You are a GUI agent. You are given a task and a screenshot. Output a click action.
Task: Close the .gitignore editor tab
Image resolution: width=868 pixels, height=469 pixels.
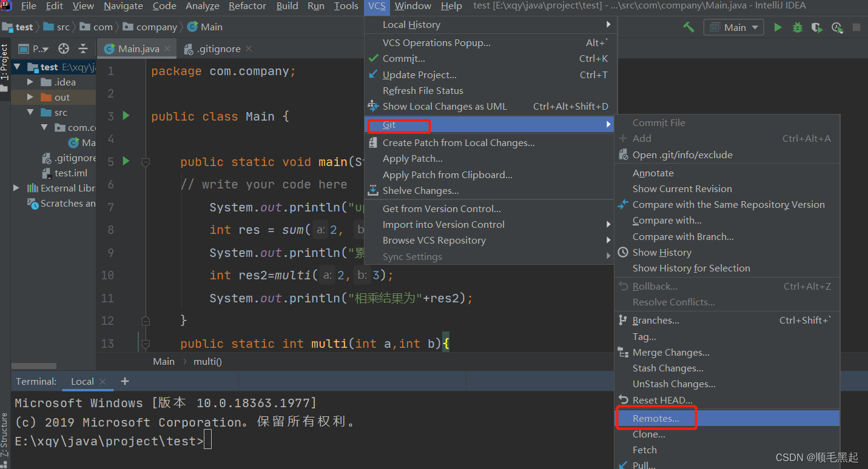click(249, 48)
